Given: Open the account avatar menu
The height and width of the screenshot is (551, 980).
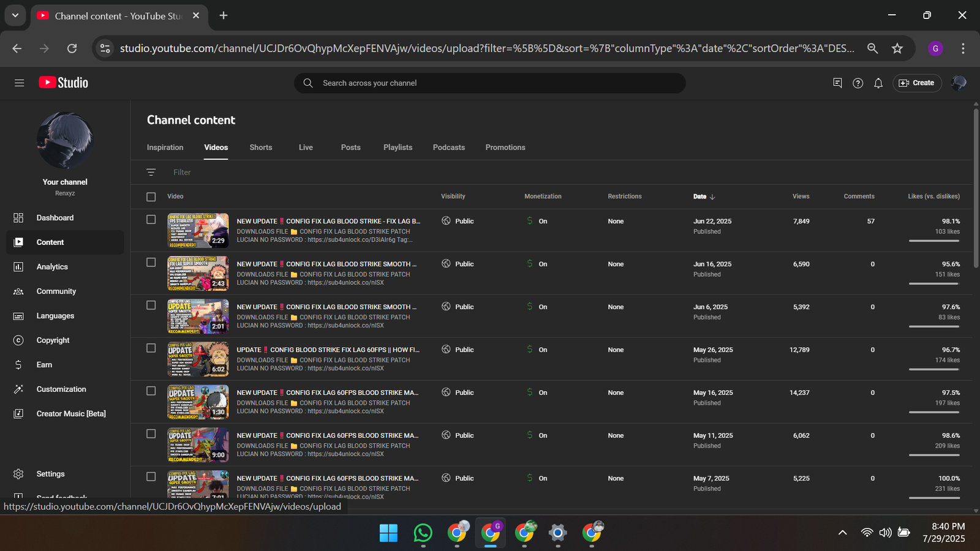Looking at the screenshot, I should (x=959, y=83).
